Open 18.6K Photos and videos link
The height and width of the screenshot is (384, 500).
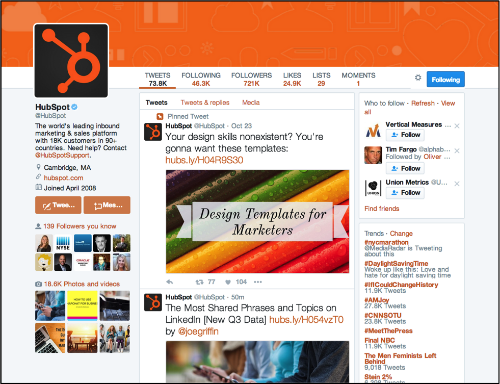tap(82, 284)
